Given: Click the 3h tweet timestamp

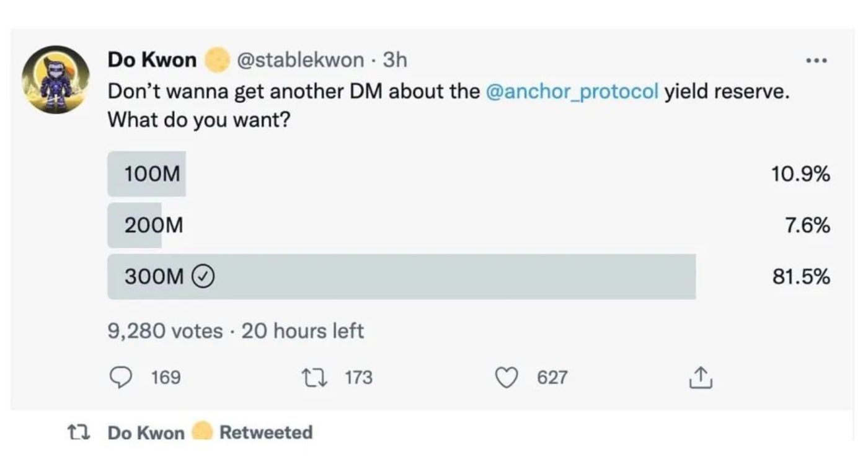Looking at the screenshot, I should coord(395,60).
